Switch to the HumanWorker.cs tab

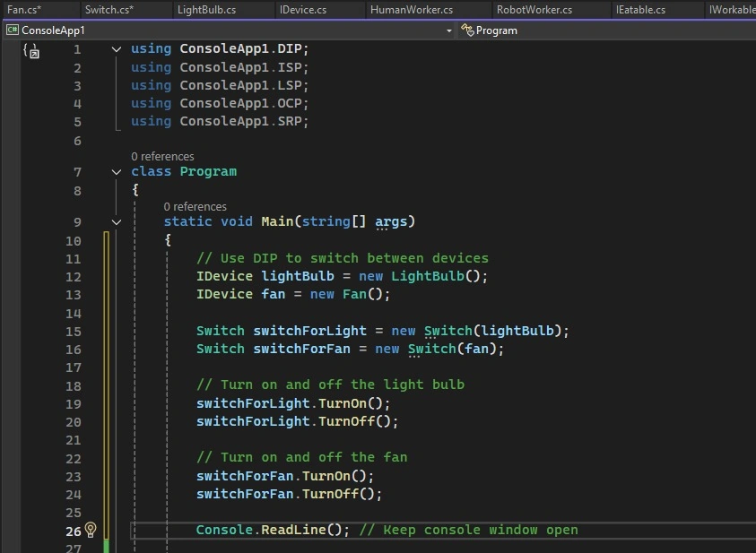point(412,10)
